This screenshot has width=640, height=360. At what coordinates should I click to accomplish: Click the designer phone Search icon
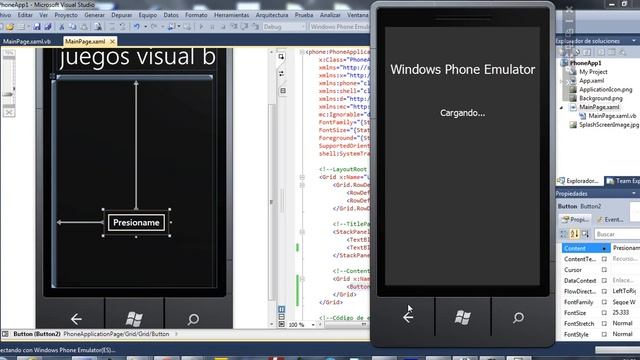(193, 319)
